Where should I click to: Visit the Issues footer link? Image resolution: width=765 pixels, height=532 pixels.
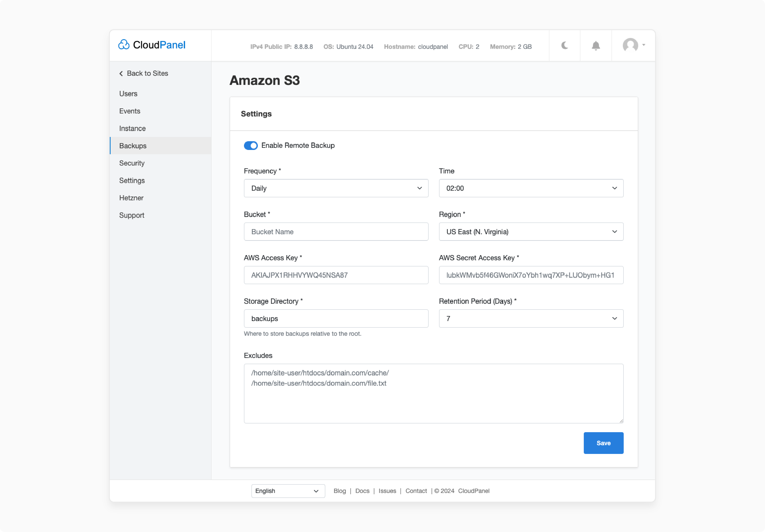(387, 491)
